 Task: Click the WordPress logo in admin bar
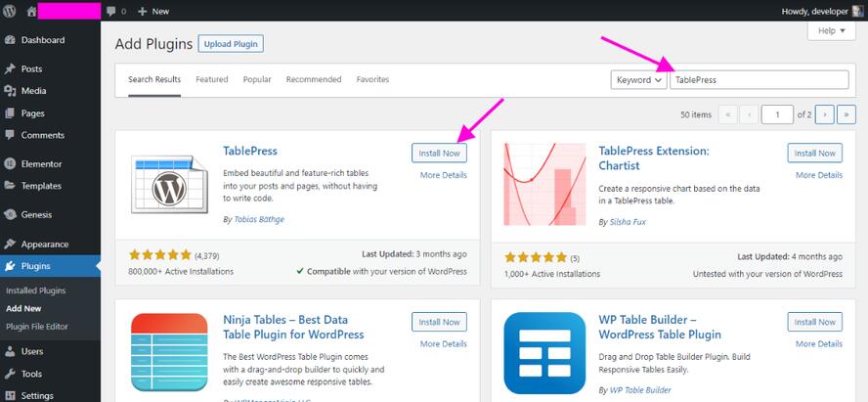pos(10,11)
